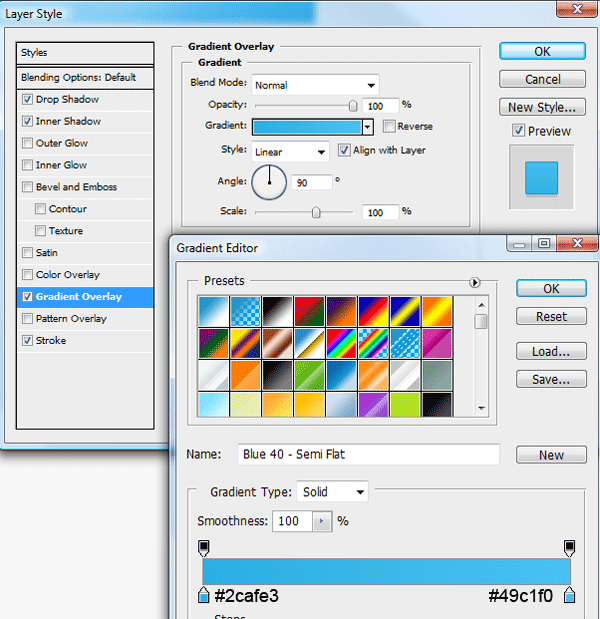The width and height of the screenshot is (600, 619).
Task: Toggle the Preview checkbox
Action: coord(518,131)
